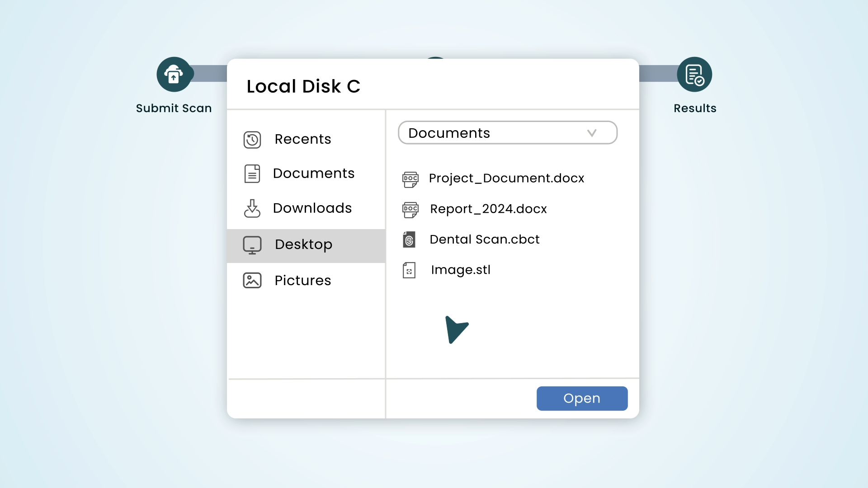Expand the Documents folder dropdown
Viewport: 868px width, 488px height.
point(507,133)
